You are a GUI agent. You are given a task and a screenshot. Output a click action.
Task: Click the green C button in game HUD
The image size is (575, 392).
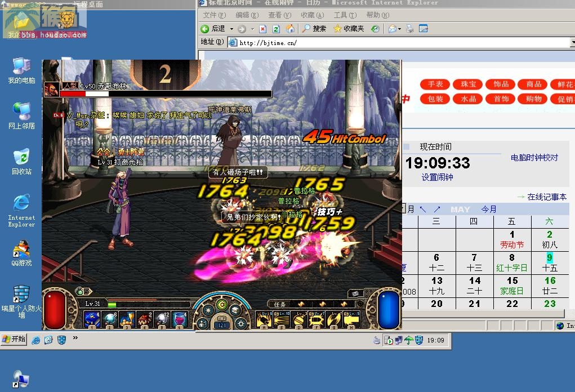[221, 305]
